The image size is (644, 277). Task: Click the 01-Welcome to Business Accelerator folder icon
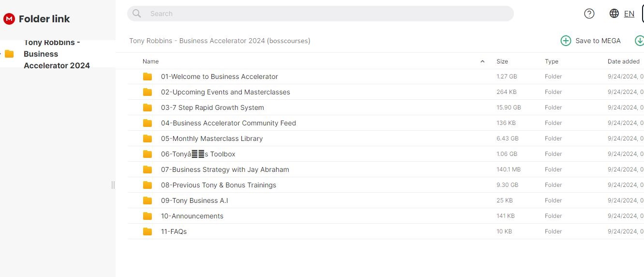147,77
